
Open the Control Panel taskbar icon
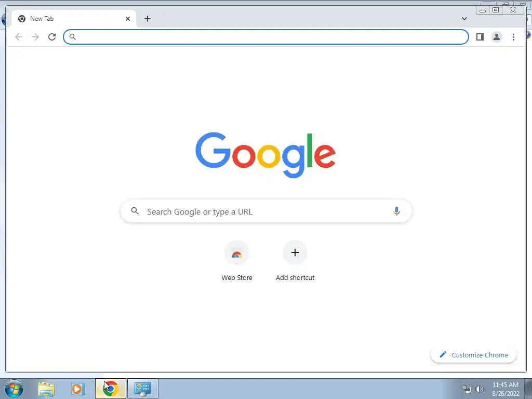tap(142, 389)
